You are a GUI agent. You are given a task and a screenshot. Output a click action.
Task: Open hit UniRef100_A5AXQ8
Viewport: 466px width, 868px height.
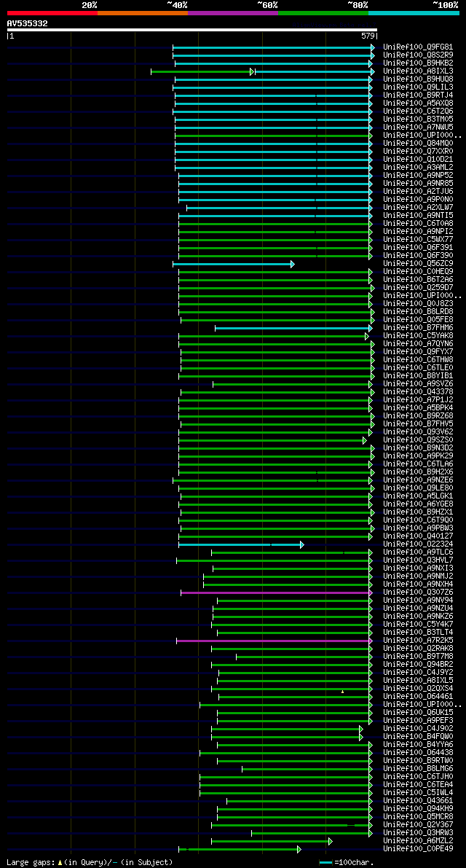pos(418,103)
